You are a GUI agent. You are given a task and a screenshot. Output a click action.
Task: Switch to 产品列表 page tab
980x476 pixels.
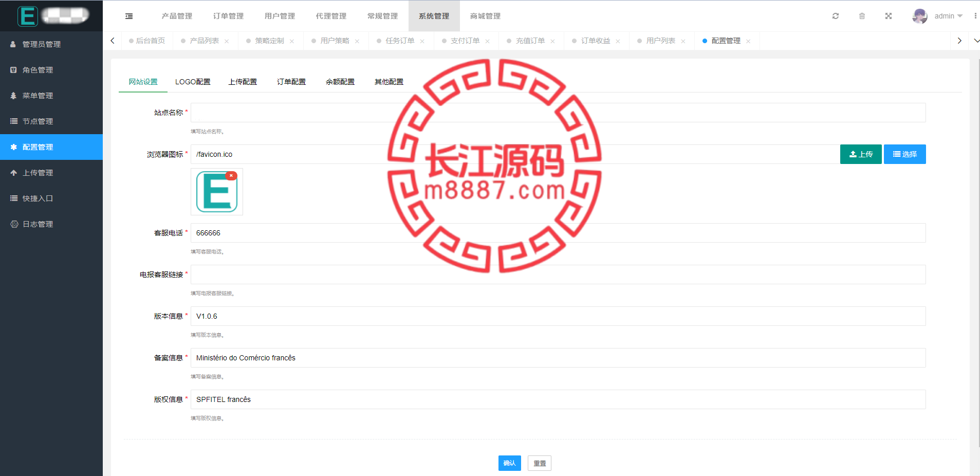pyautogui.click(x=204, y=41)
